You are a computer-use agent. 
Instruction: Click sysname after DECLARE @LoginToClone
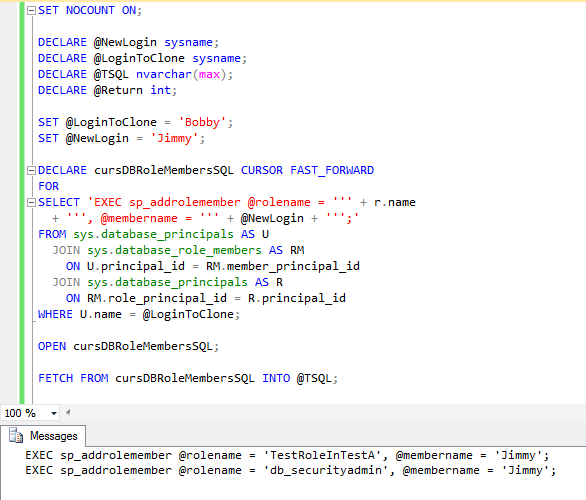tap(216, 58)
